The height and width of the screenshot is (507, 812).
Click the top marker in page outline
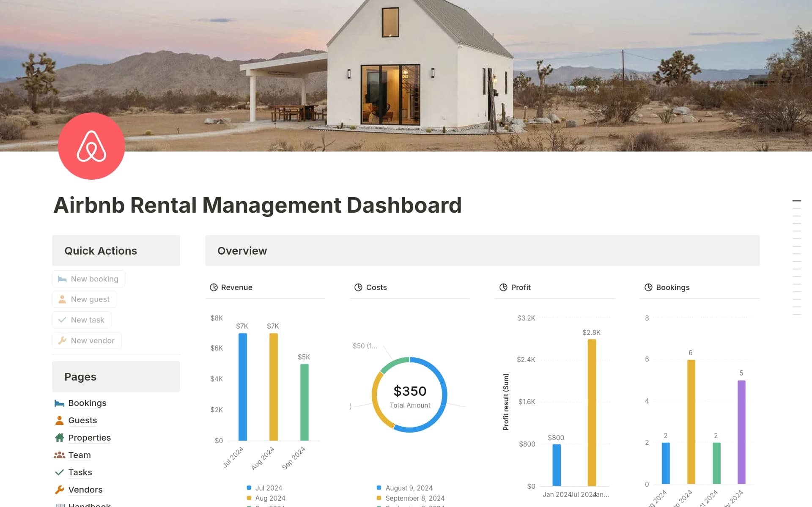click(x=796, y=201)
